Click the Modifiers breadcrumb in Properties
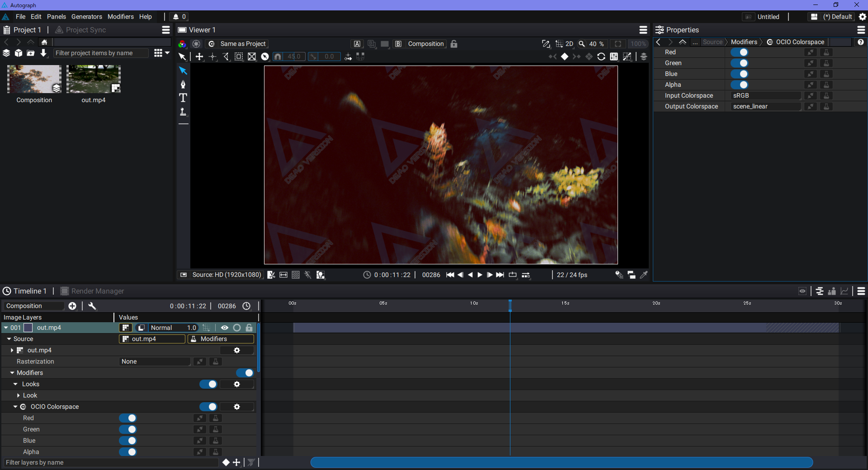The image size is (868, 470). pyautogui.click(x=744, y=42)
